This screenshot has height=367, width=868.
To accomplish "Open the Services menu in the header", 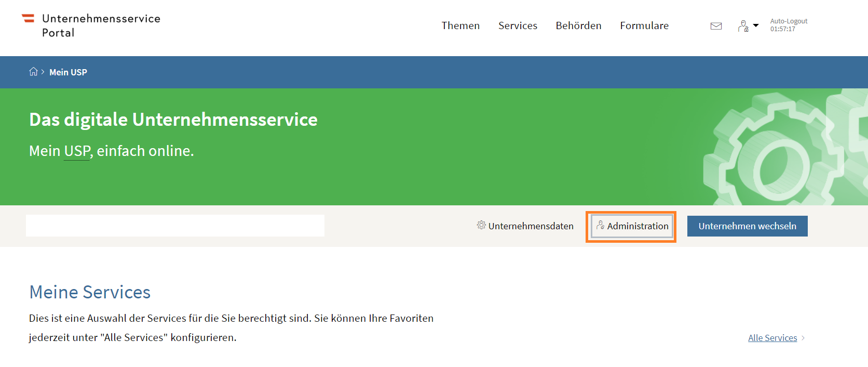I will click(518, 25).
